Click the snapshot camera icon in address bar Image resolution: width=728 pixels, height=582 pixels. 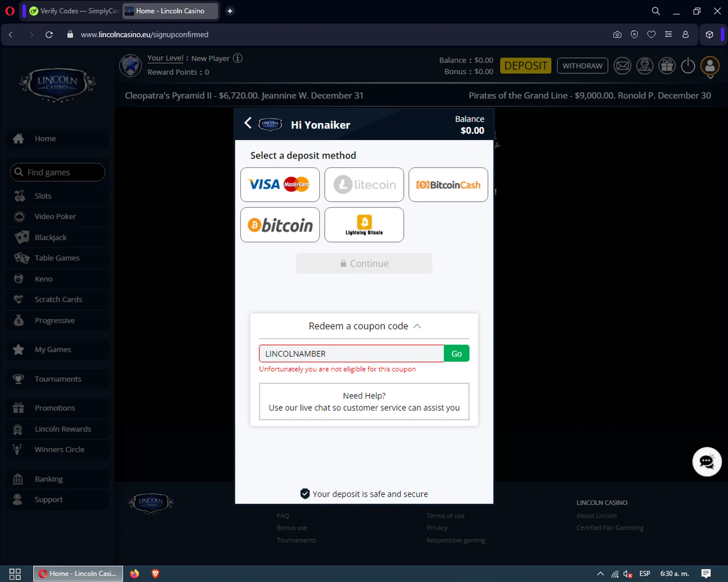[x=617, y=34]
